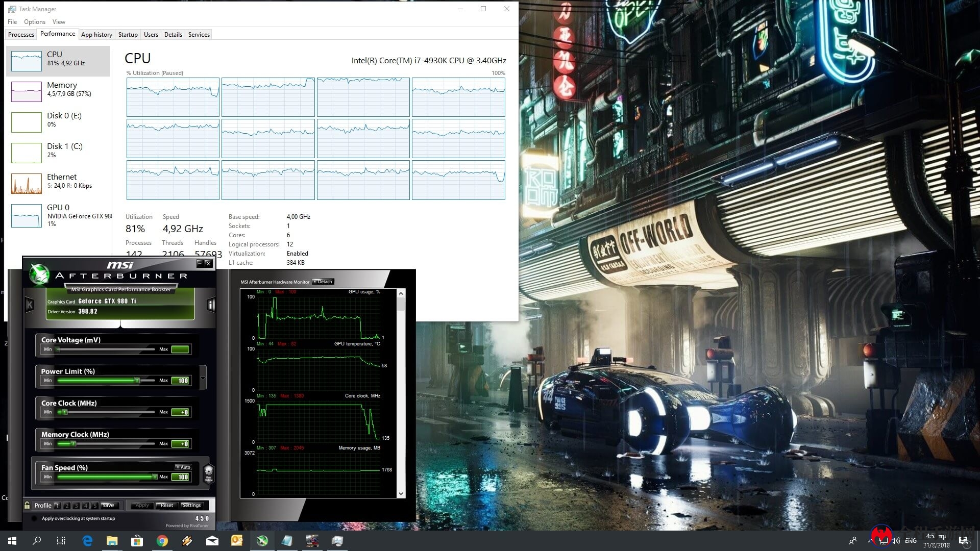The height and width of the screenshot is (551, 980).
Task: Open the Afterburner info button
Action: (211, 305)
